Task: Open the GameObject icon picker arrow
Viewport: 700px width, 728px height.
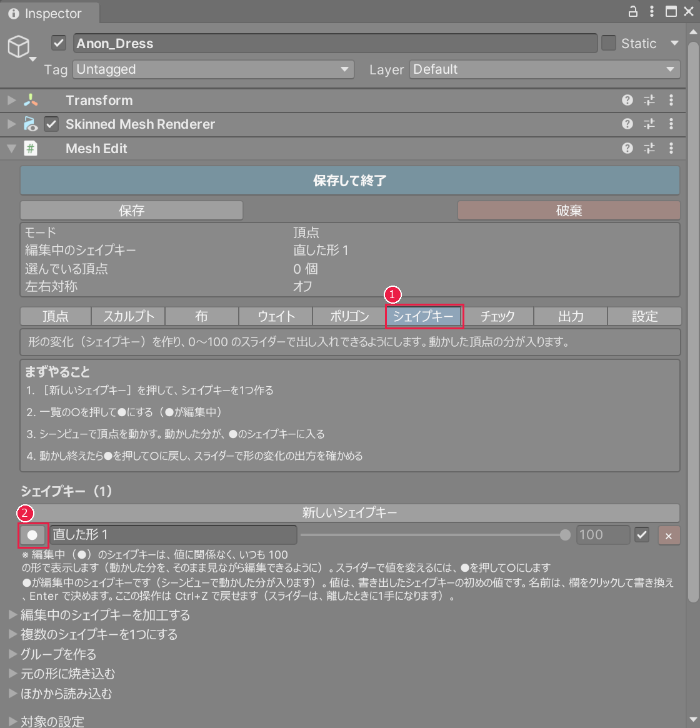Action: pos(32,59)
